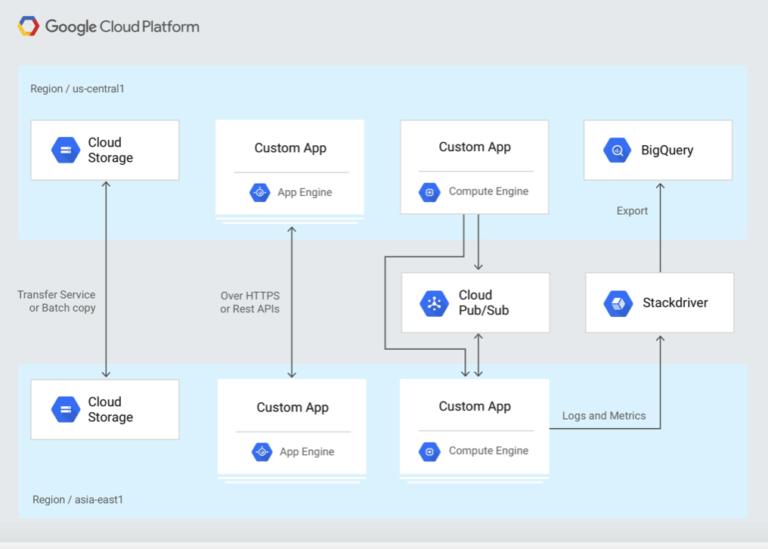Image resolution: width=768 pixels, height=549 pixels.
Task: Click the 'Region / asia-east1' label
Action: pos(76,499)
